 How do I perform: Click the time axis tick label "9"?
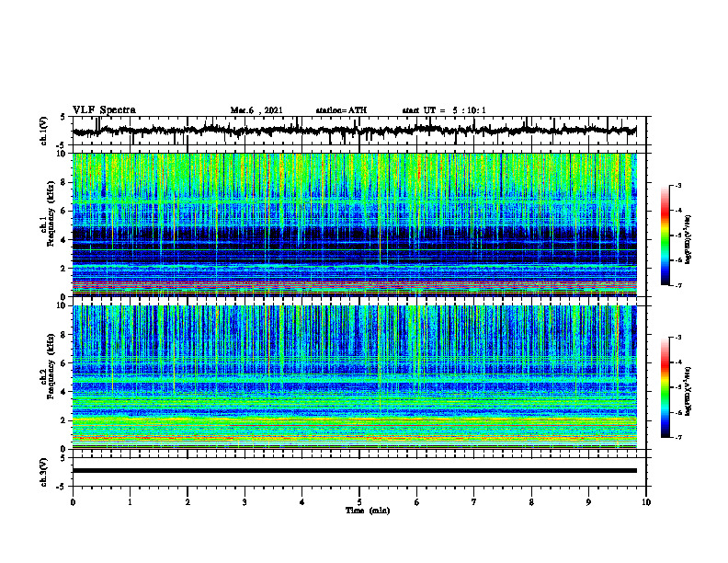click(x=588, y=501)
